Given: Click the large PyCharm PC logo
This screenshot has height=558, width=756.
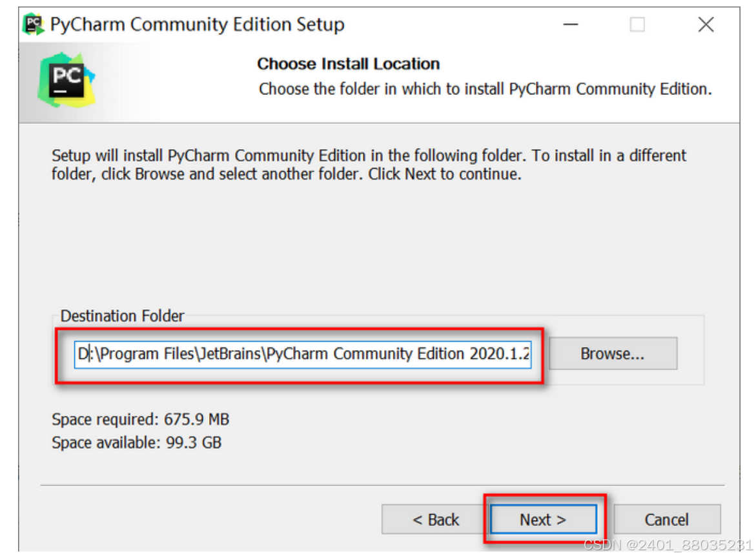Looking at the screenshot, I should point(66,80).
